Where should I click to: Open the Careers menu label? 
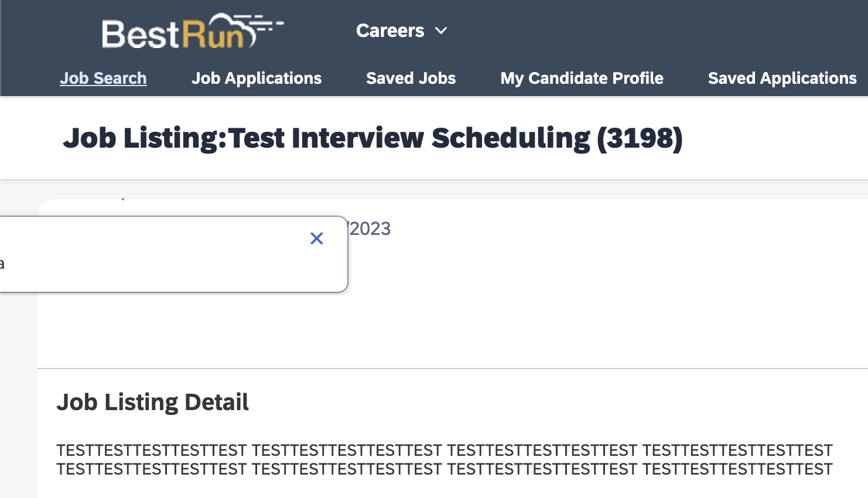pyautogui.click(x=390, y=30)
